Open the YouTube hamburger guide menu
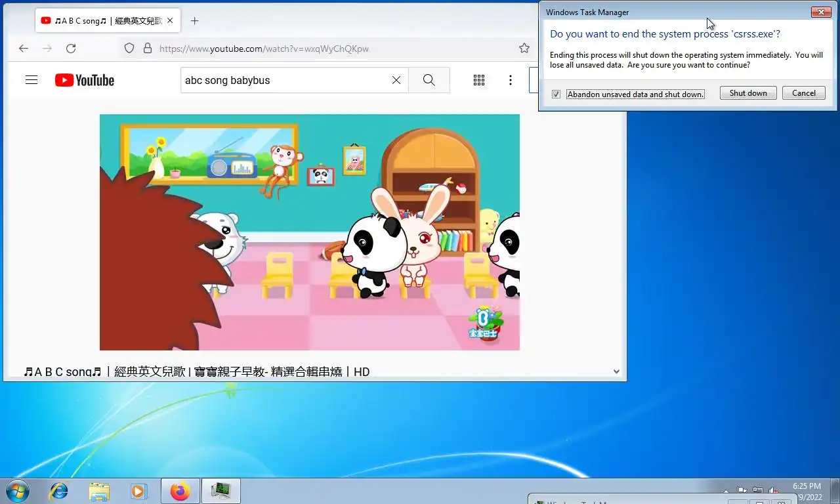 tap(31, 80)
